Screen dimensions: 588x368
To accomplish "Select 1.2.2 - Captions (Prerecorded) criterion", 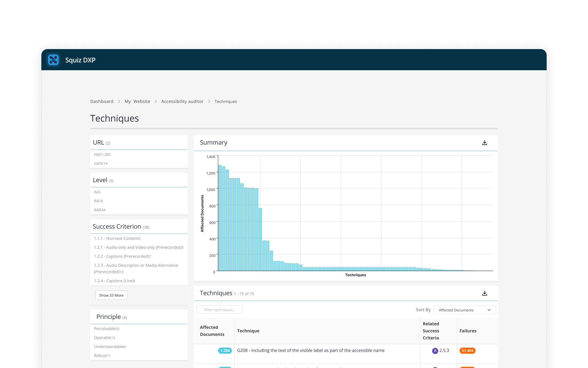I will [x=123, y=256].
